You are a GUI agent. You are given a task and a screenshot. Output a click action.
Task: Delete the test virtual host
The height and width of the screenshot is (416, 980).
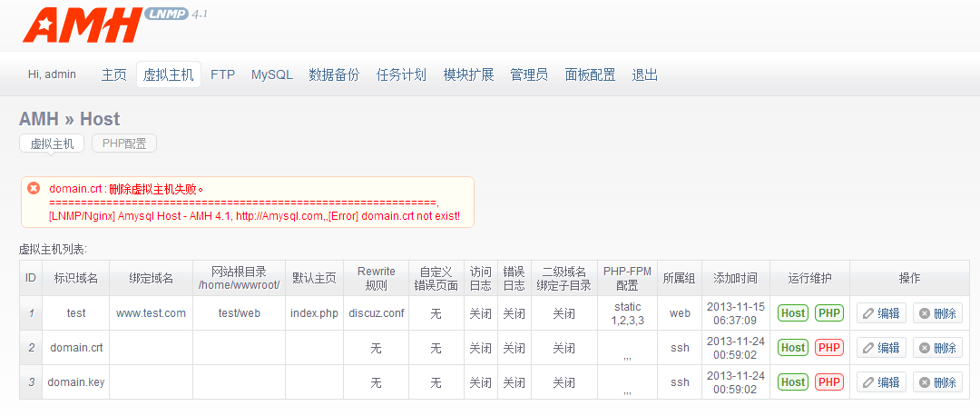[x=937, y=313]
